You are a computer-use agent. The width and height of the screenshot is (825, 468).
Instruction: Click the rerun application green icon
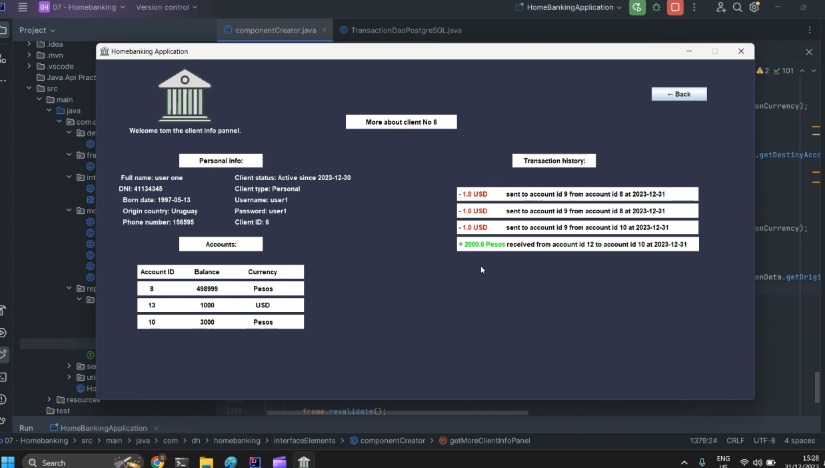(637, 7)
